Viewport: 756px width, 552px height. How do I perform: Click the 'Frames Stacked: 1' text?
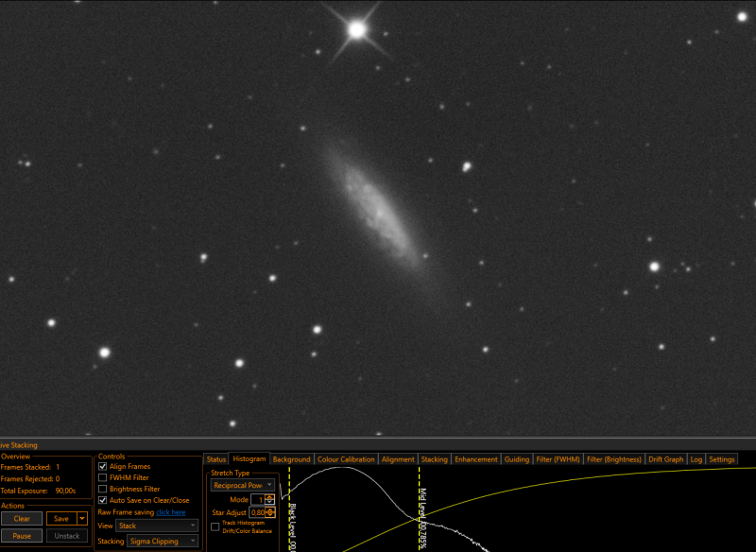click(x=30, y=467)
